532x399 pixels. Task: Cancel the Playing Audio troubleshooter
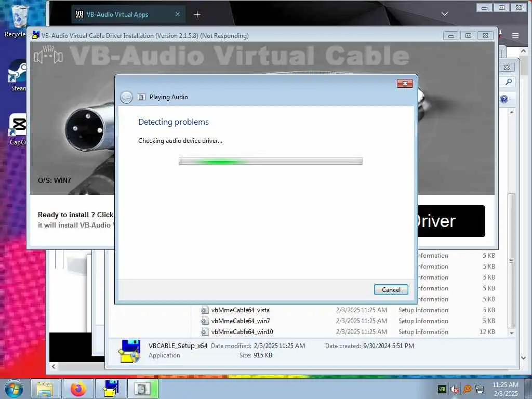391,289
